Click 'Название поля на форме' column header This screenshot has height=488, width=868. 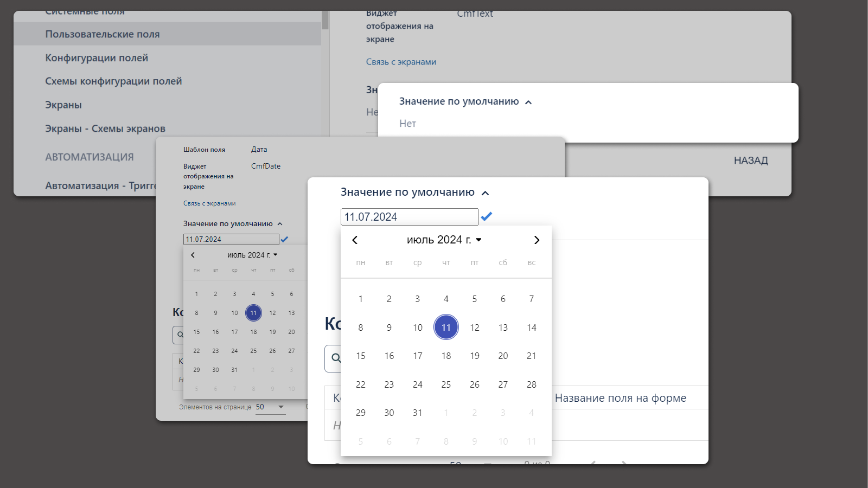point(620,398)
